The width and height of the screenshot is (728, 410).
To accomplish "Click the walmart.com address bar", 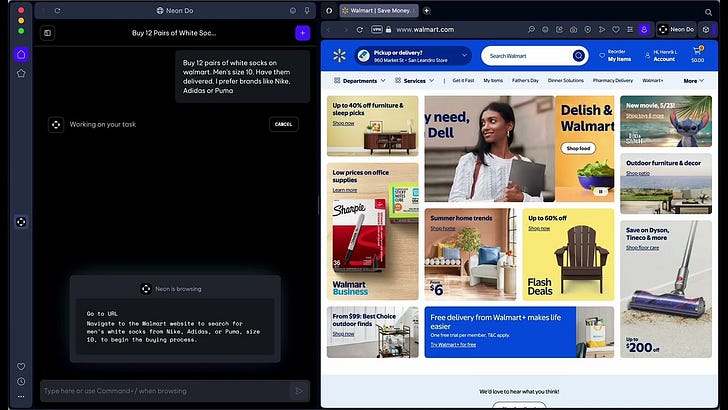I will click(x=425, y=30).
